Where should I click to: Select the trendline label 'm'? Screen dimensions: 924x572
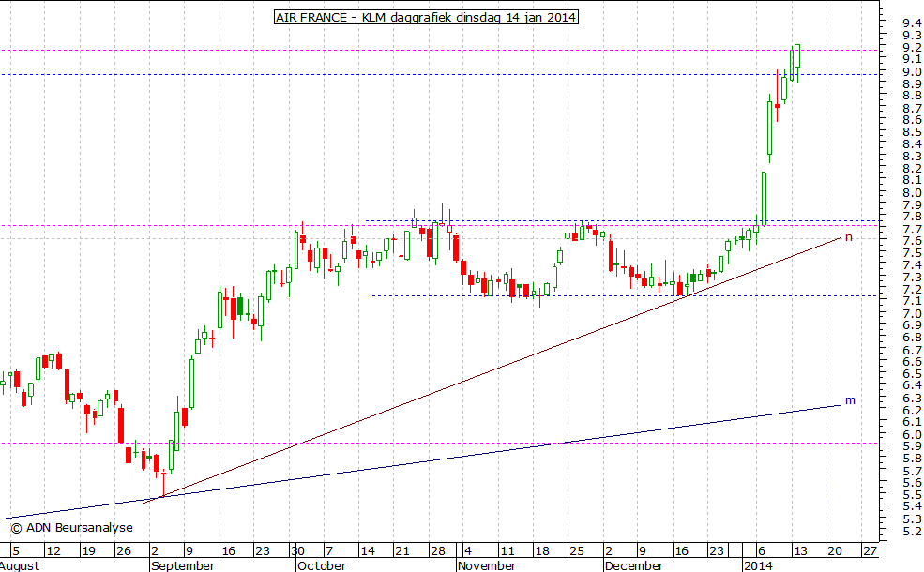pyautogui.click(x=850, y=400)
